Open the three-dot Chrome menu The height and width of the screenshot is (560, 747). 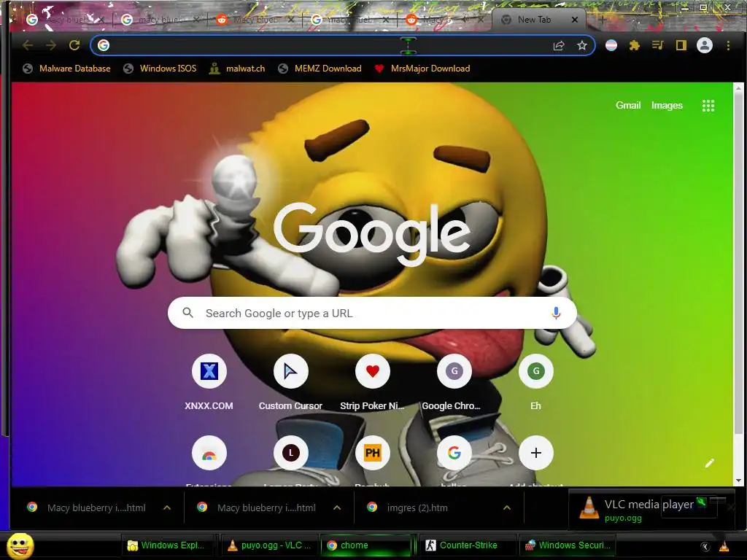pos(728,45)
